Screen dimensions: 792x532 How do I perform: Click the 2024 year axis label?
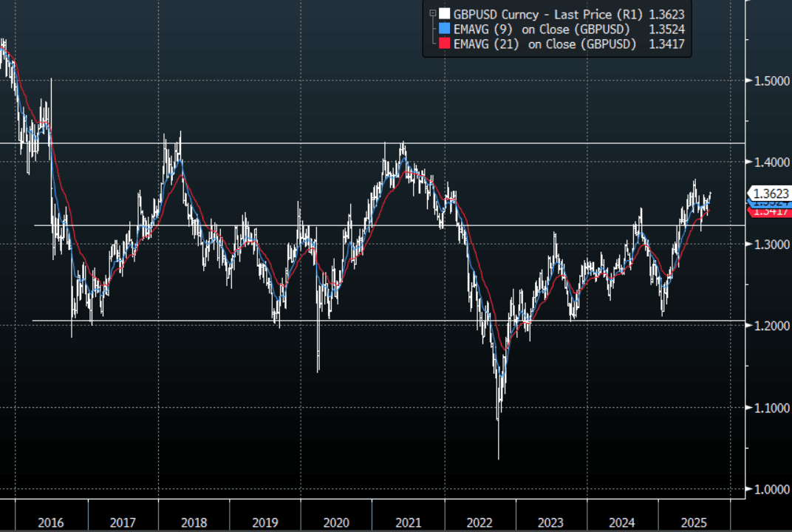pyautogui.click(x=622, y=522)
